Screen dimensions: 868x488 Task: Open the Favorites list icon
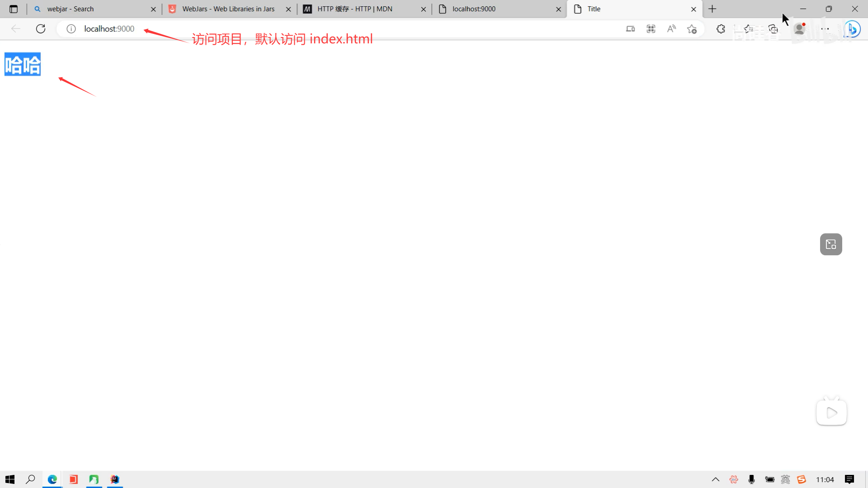[x=749, y=29]
